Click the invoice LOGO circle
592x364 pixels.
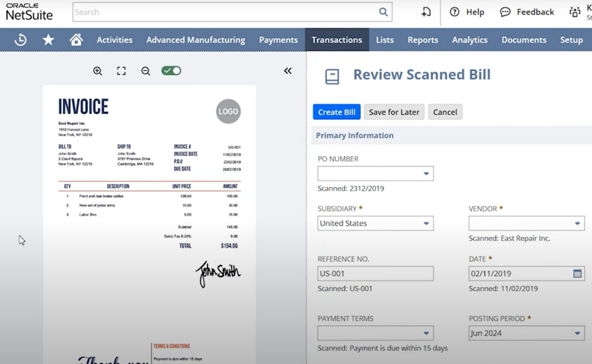pyautogui.click(x=228, y=111)
